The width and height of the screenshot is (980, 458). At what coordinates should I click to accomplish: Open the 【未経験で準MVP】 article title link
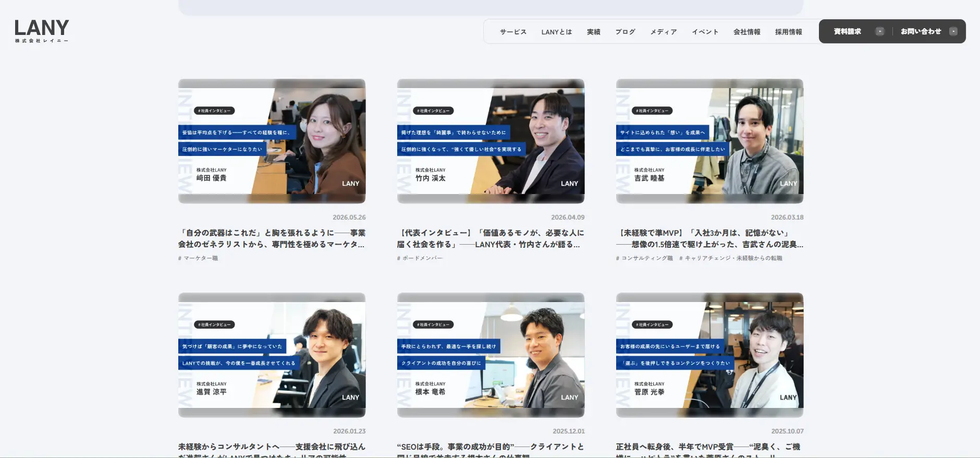tap(709, 238)
